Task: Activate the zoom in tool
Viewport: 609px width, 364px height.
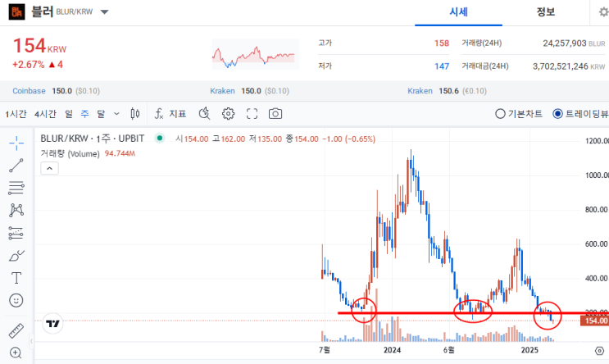Action: 16,353
